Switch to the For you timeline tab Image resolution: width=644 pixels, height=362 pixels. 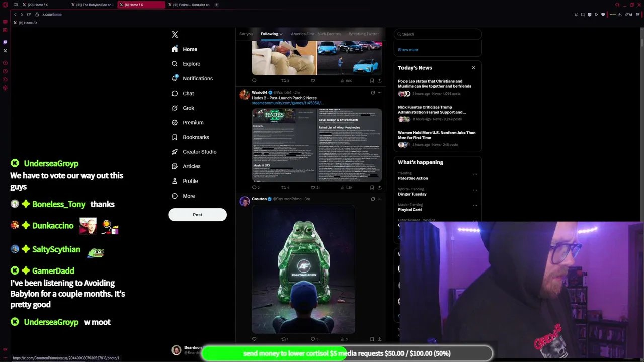pos(246,34)
